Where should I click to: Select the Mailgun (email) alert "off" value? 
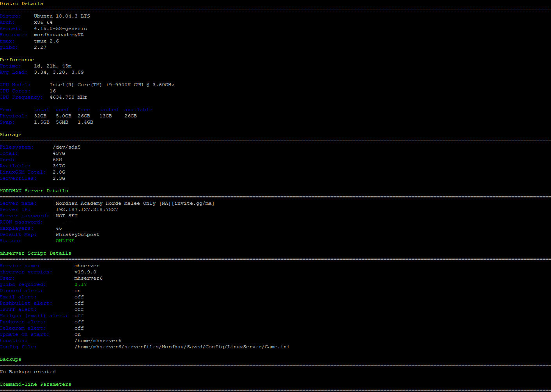click(x=79, y=316)
